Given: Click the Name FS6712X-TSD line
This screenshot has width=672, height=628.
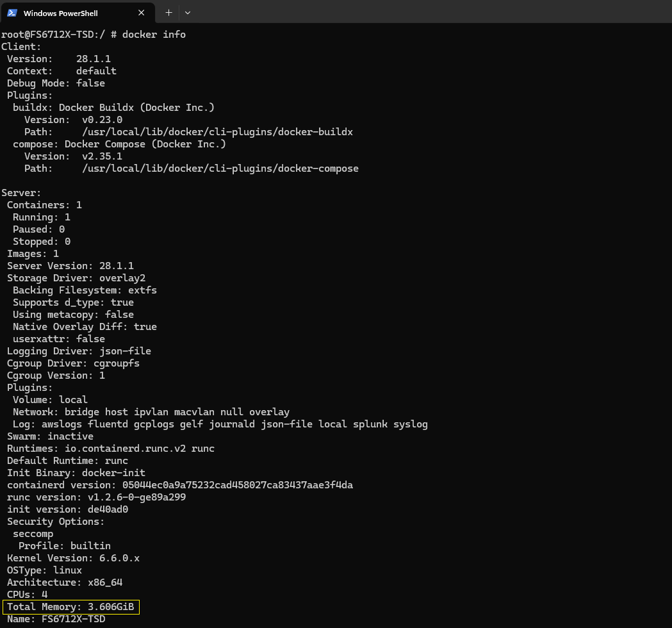Looking at the screenshot, I should pyautogui.click(x=56, y=619).
